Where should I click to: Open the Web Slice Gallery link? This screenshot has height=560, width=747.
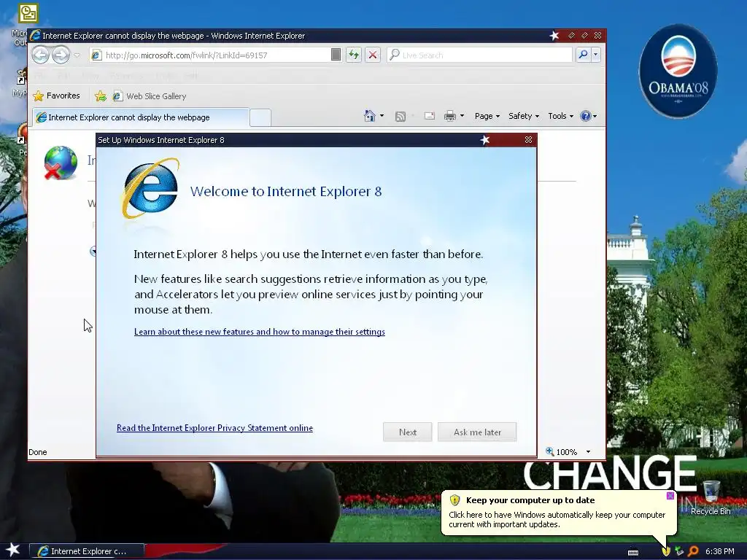(150, 96)
